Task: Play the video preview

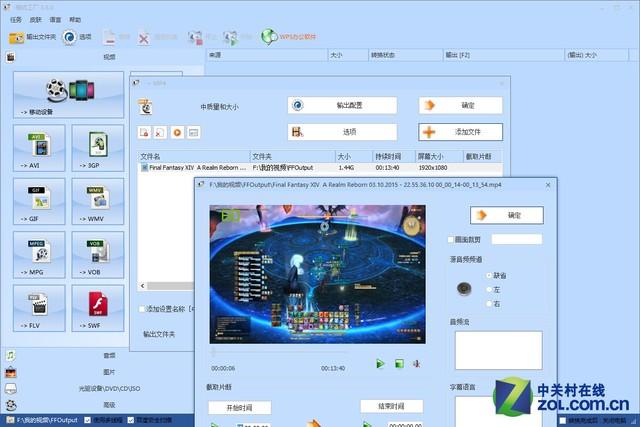Action: (x=380, y=363)
